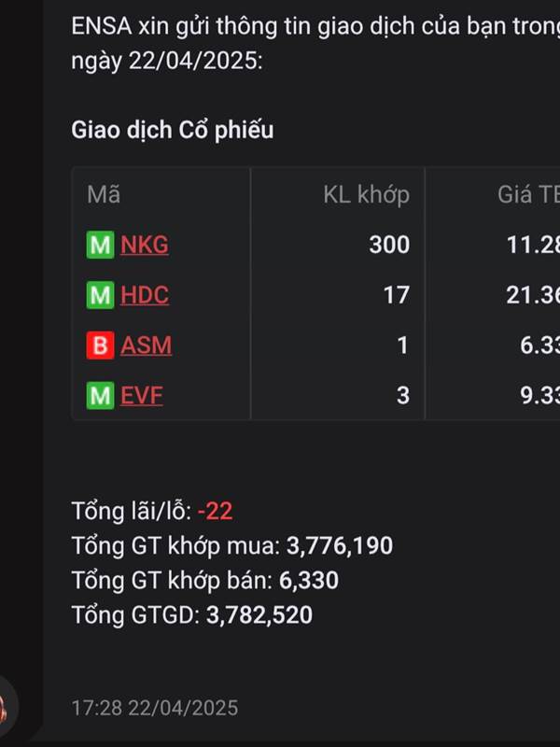Open the ASM stock ticker link
The image size is (560, 747).
(x=146, y=345)
